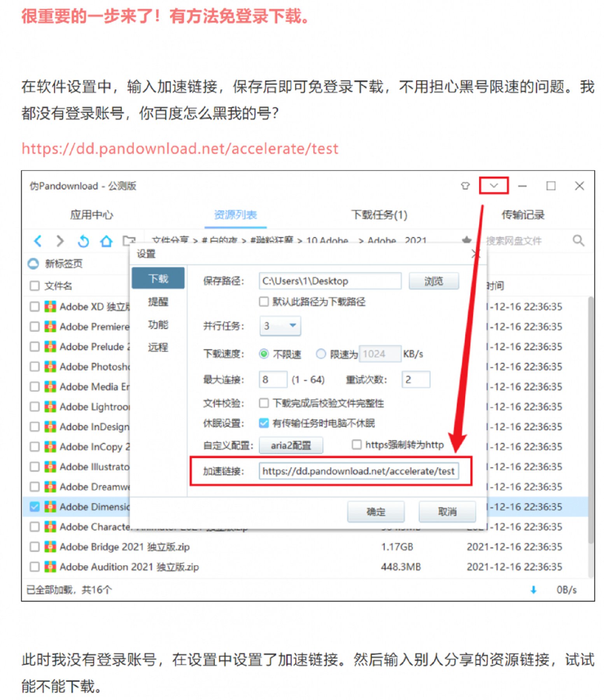Viewport: 604px width, 700px height.
Task: Check the Adobe Premiere row checkbox
Action: pos(35,327)
